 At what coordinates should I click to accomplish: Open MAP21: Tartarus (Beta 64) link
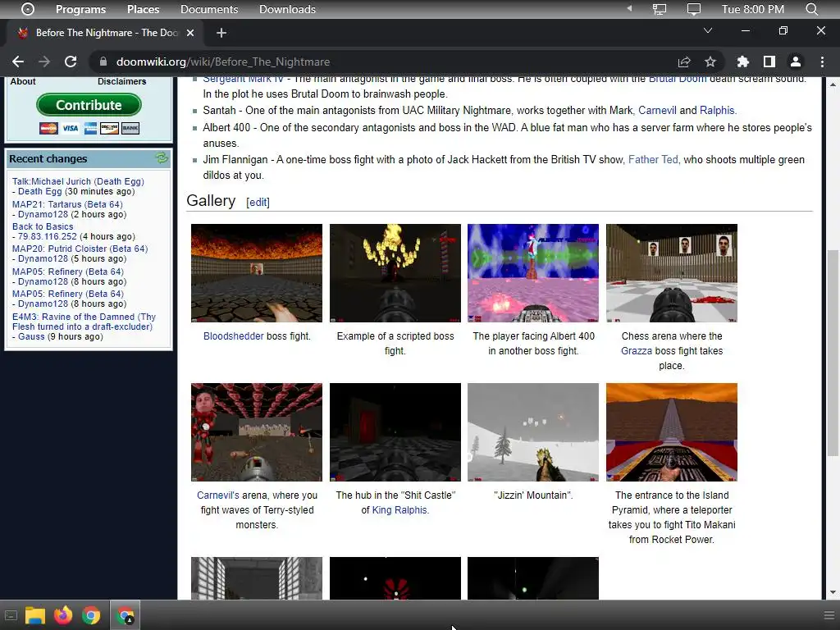(x=67, y=204)
